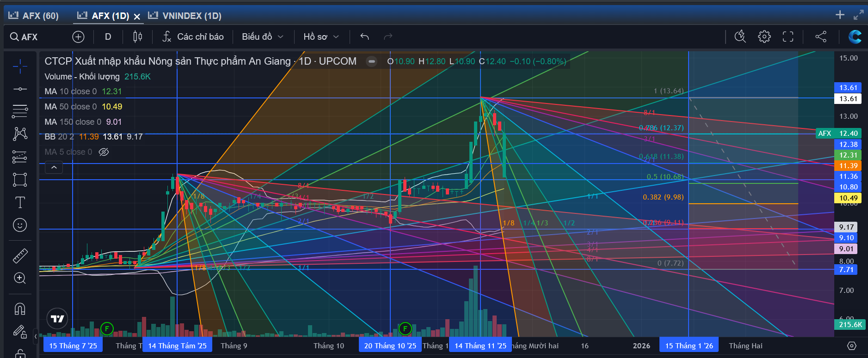Click the 215.6K volume label on axis
Viewport: 868px width, 358px height.
pyautogui.click(x=850, y=325)
